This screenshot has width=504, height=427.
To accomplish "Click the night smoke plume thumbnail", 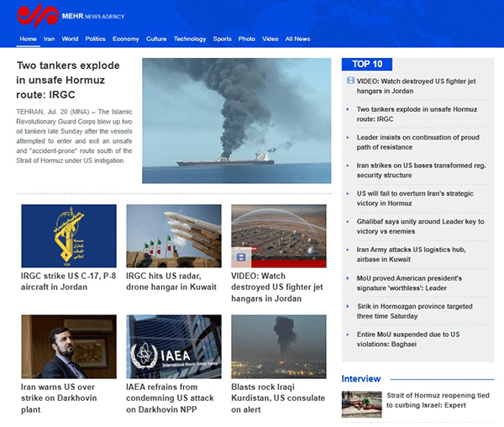I will (x=279, y=346).
